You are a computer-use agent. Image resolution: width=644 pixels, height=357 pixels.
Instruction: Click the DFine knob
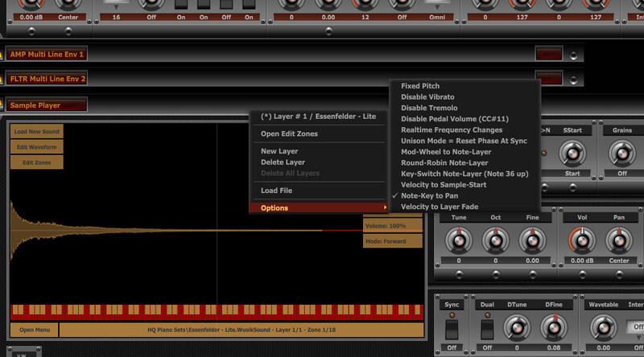pyautogui.click(x=552, y=327)
